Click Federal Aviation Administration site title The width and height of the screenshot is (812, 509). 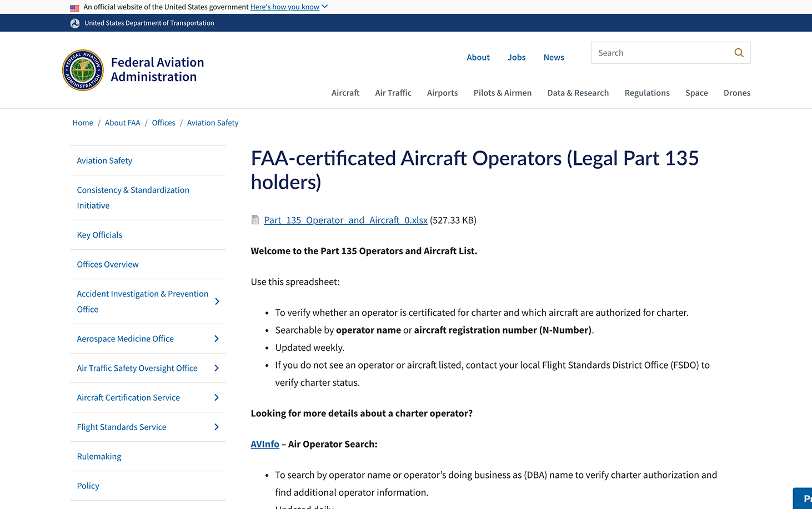[157, 69]
